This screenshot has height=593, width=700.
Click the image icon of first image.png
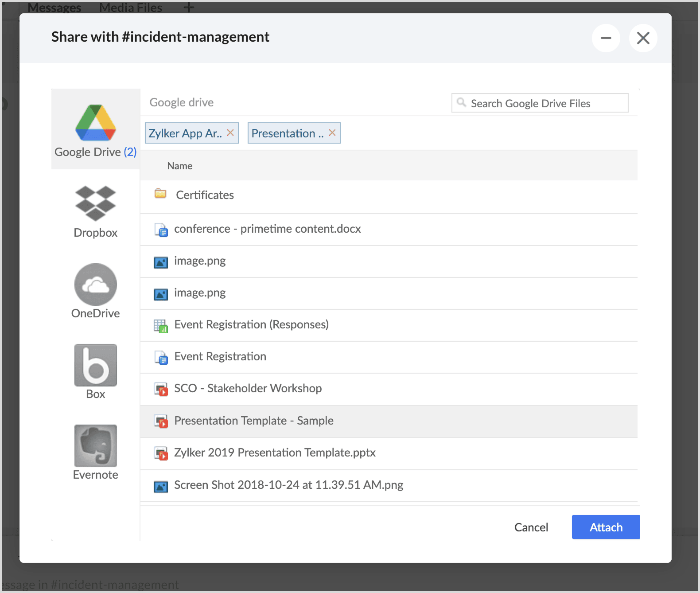[x=161, y=262]
